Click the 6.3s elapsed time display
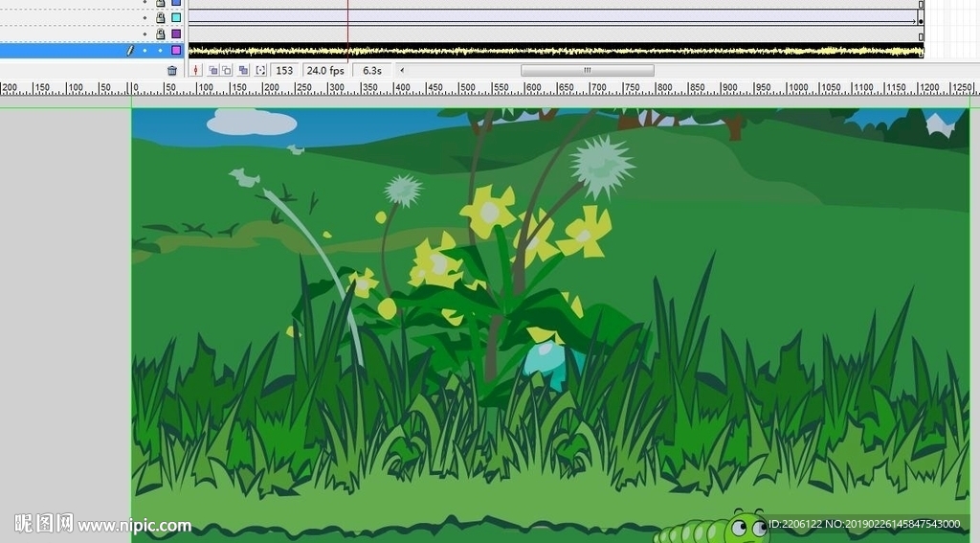 [x=371, y=70]
